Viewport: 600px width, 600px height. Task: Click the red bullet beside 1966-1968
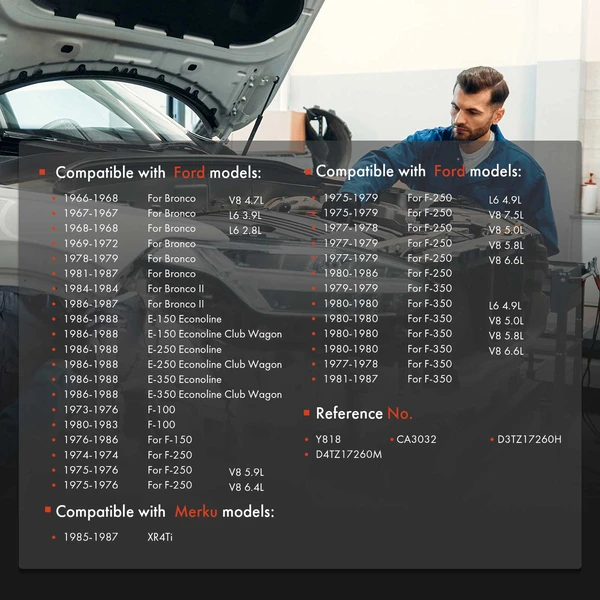pyautogui.click(x=54, y=199)
